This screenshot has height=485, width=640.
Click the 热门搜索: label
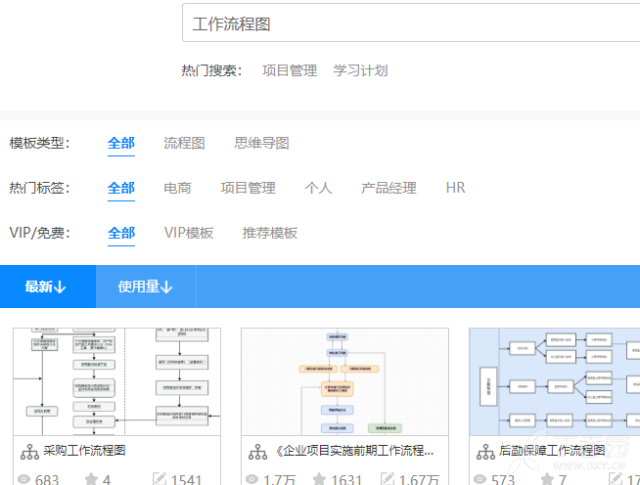click(212, 71)
